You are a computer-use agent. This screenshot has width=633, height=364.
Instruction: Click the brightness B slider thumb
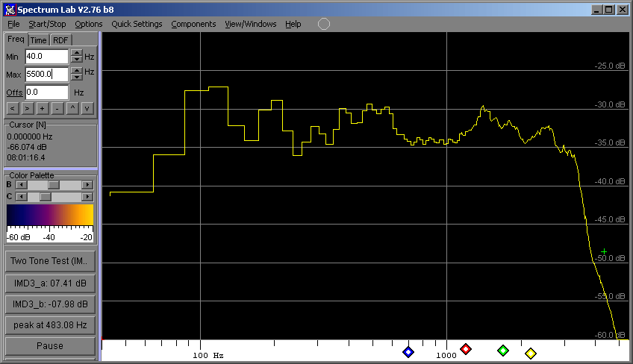pos(53,184)
